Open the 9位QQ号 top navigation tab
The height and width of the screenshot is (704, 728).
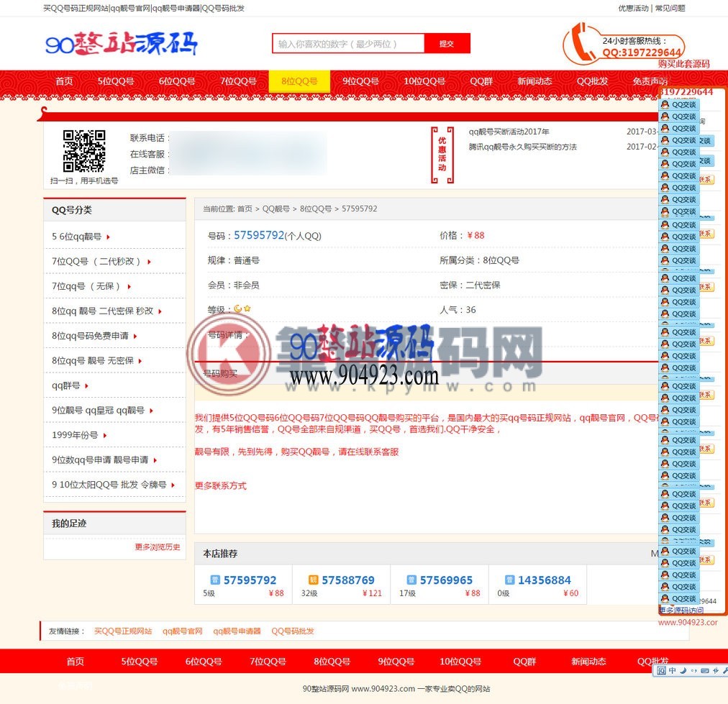click(x=360, y=81)
